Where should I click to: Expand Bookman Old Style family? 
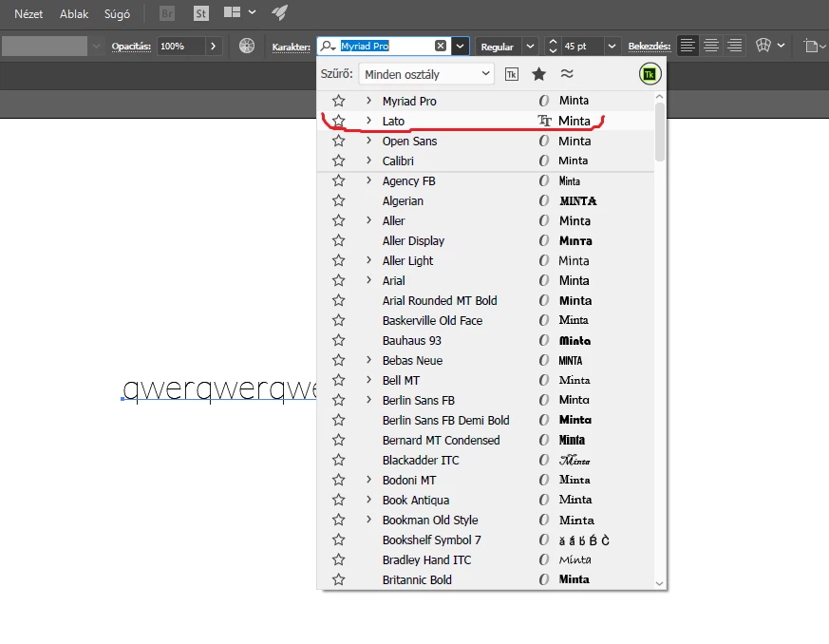369,520
